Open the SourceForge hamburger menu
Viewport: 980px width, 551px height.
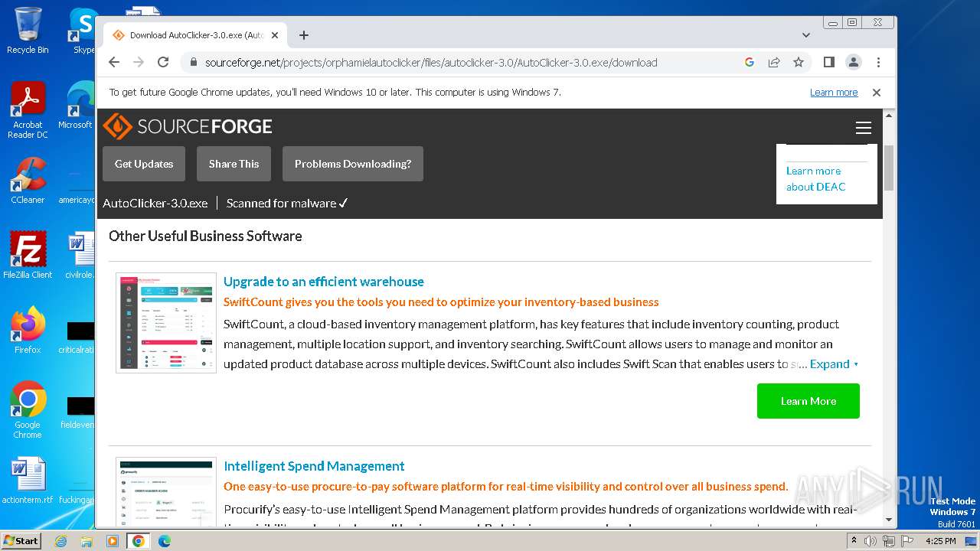click(864, 128)
